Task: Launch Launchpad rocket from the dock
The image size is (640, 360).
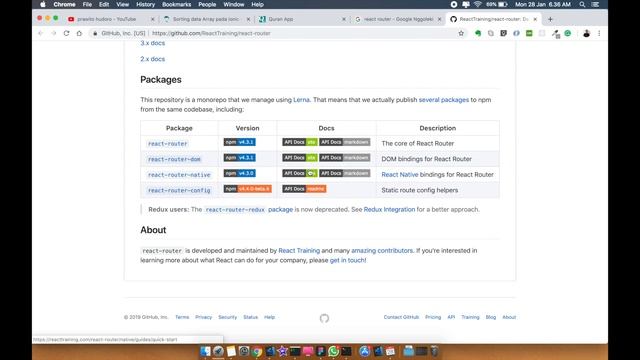Action: point(218,351)
